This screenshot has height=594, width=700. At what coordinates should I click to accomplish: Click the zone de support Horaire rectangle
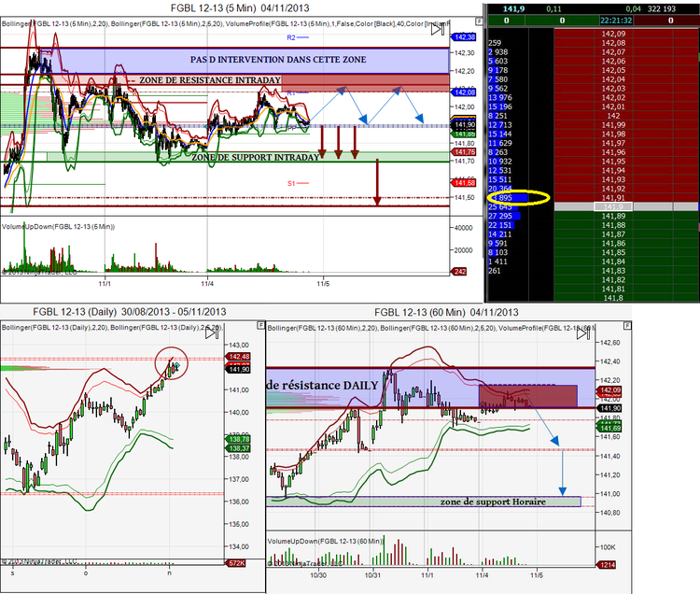(423, 502)
